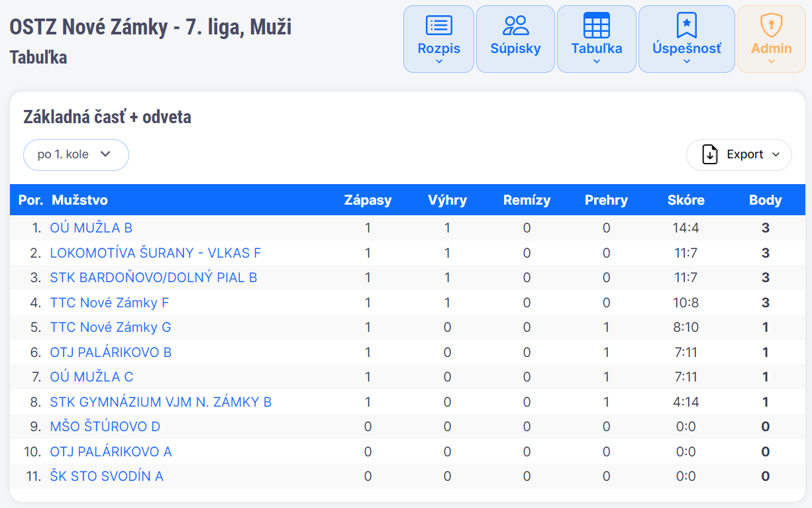Go to the Súpisky menu label
The width and height of the screenshot is (812, 508).
(x=516, y=48)
